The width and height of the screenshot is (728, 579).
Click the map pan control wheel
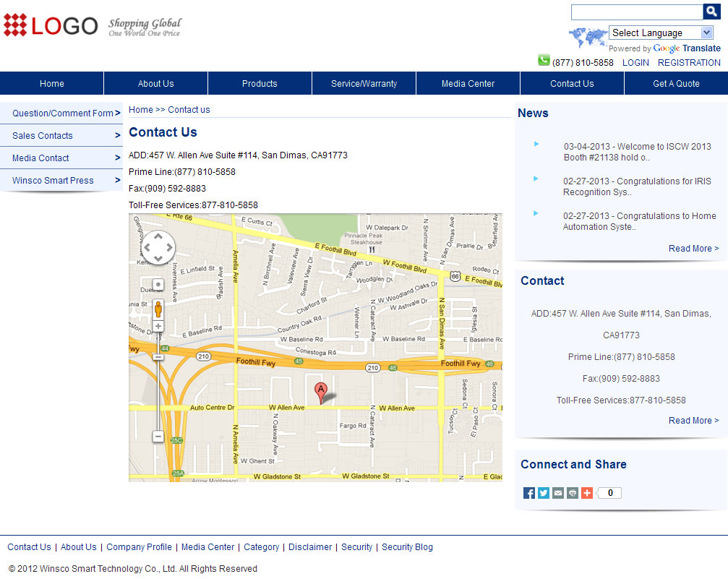(x=158, y=247)
